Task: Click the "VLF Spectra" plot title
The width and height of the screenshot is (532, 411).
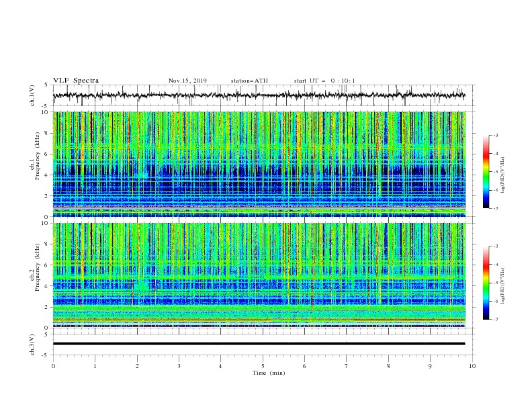Action: coord(76,81)
